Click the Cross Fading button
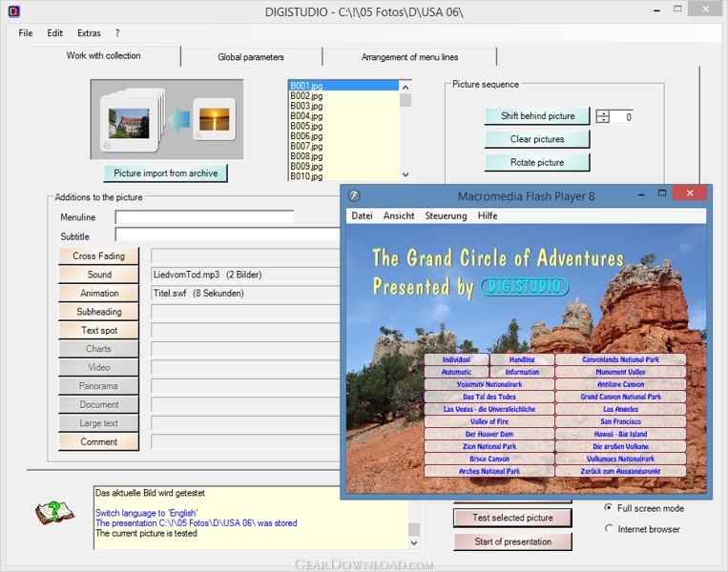This screenshot has width=728, height=572. pos(98,256)
